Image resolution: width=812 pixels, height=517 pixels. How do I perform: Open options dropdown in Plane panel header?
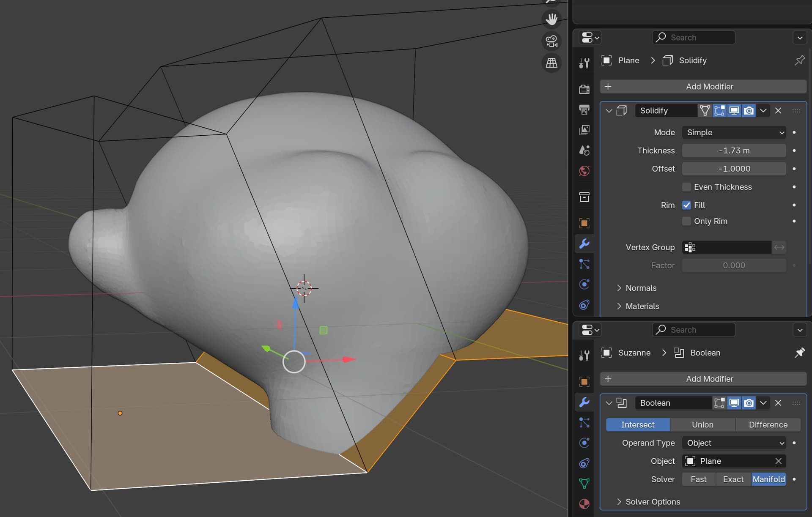[800, 38]
